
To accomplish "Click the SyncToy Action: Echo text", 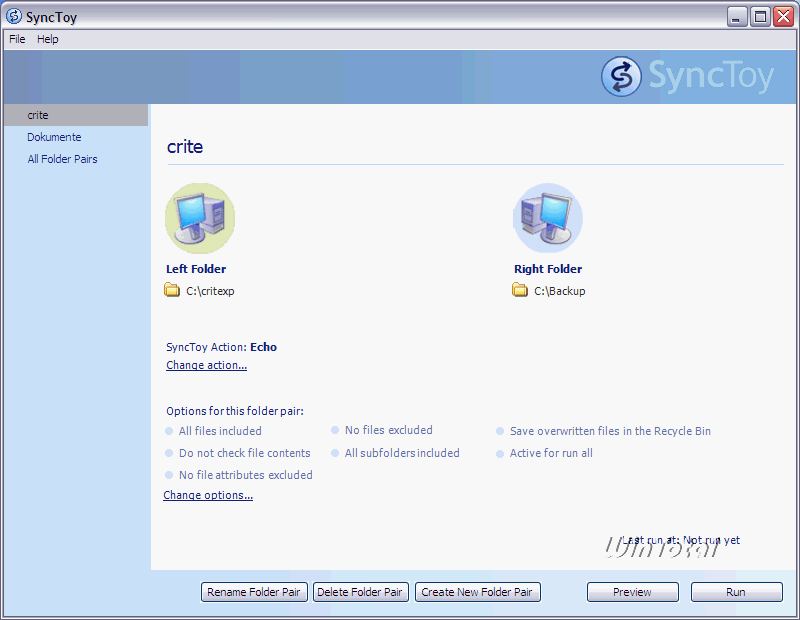I will point(221,347).
